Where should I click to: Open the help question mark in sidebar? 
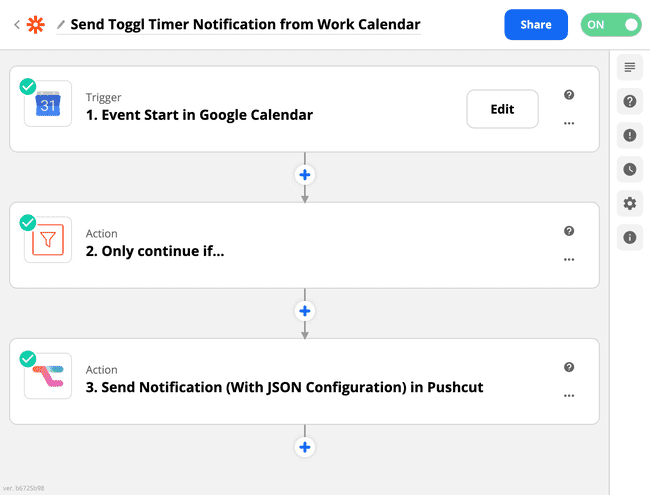tap(630, 101)
